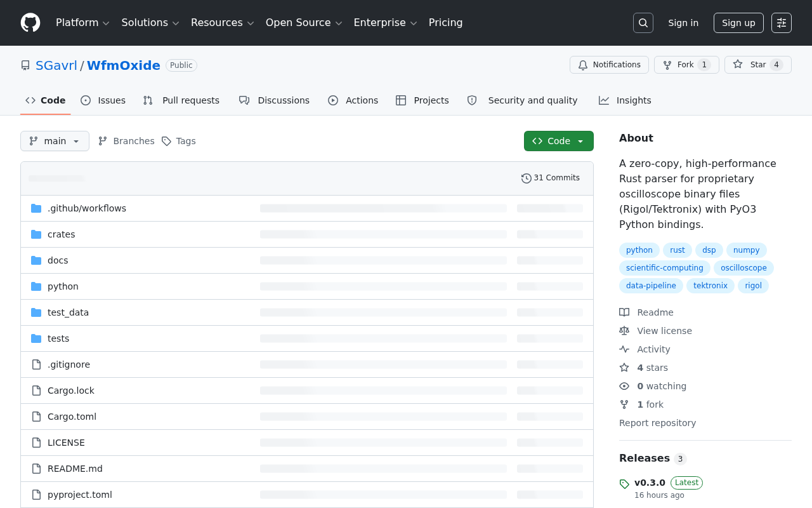View the Tags list
The height and width of the screenshot is (508, 812).
[179, 141]
